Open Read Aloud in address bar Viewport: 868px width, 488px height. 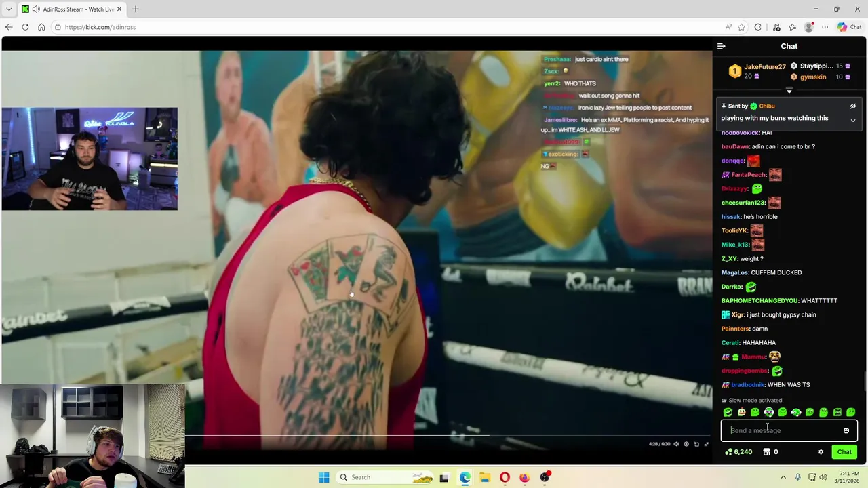click(x=728, y=27)
